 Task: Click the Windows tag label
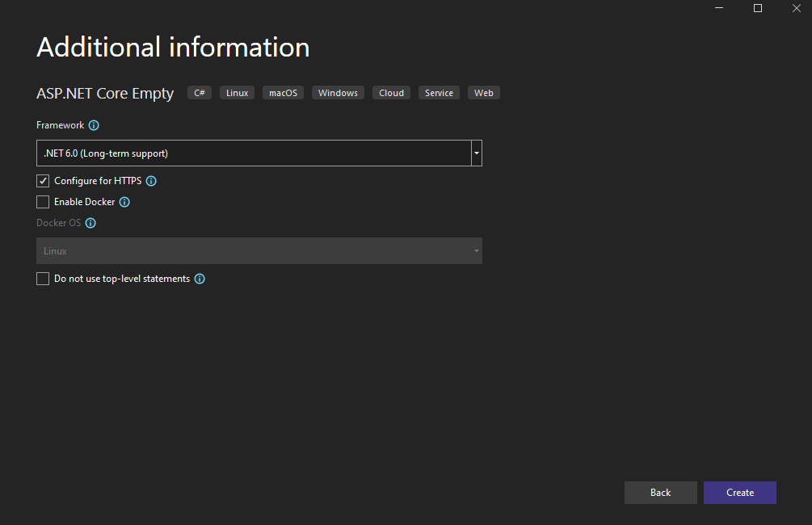coord(338,93)
